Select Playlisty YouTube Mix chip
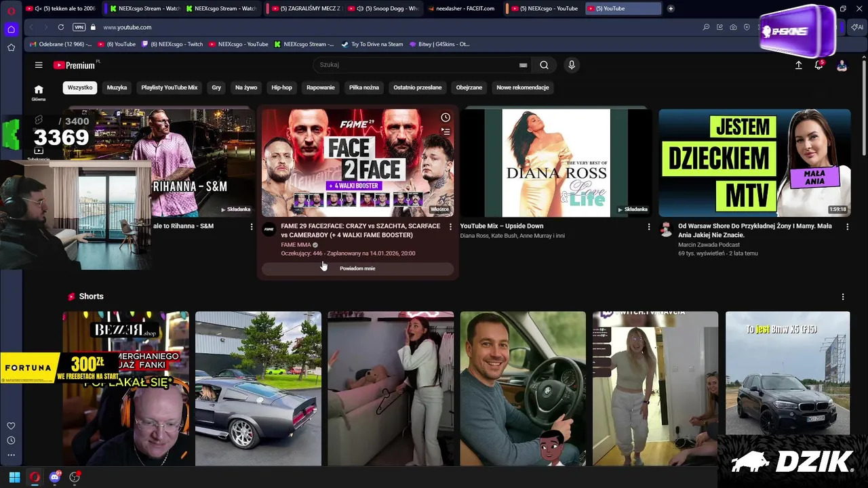 [169, 87]
